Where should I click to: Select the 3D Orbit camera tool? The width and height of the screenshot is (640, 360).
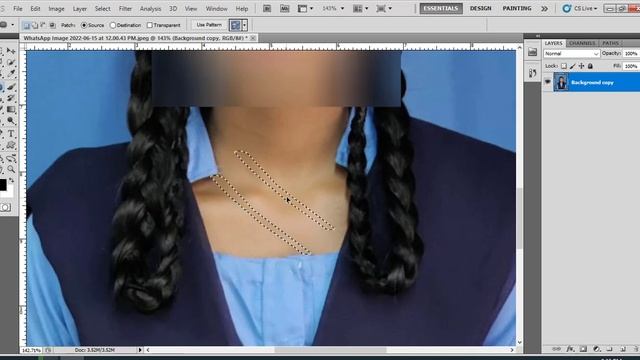pyautogui.click(x=11, y=159)
